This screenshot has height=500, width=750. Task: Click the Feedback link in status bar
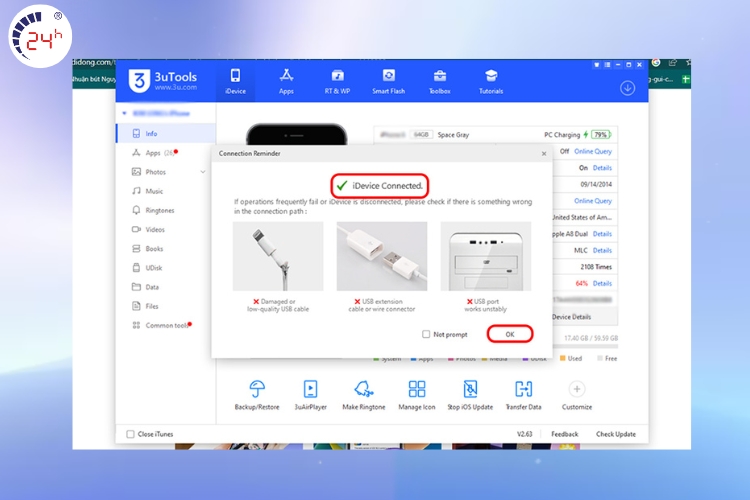[x=564, y=434]
